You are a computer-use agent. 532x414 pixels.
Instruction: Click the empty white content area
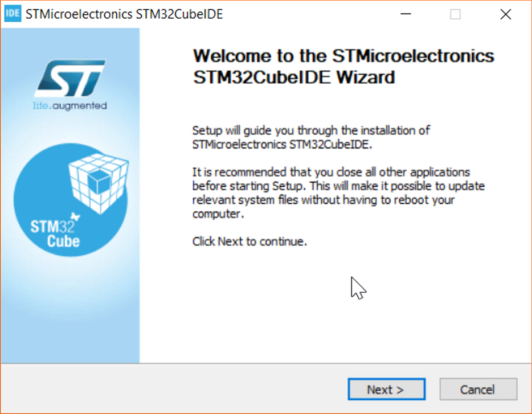coord(342,319)
